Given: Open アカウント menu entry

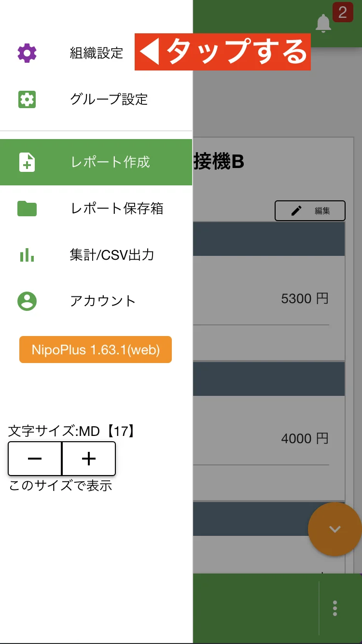Looking at the screenshot, I should tap(103, 301).
